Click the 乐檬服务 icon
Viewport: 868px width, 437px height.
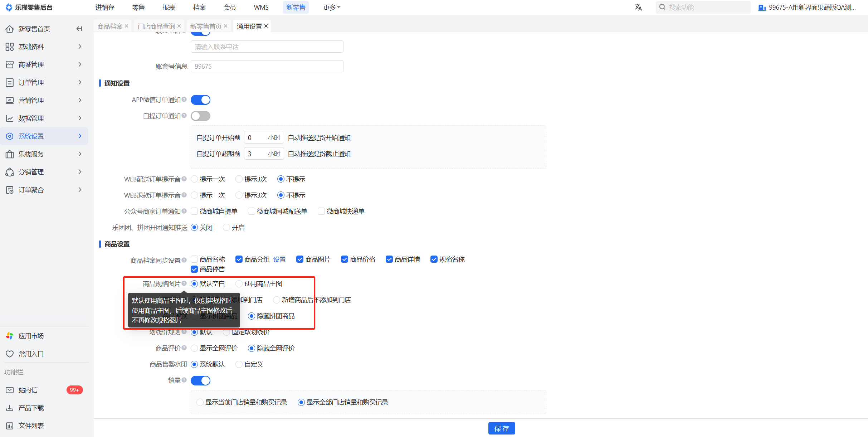tap(10, 154)
